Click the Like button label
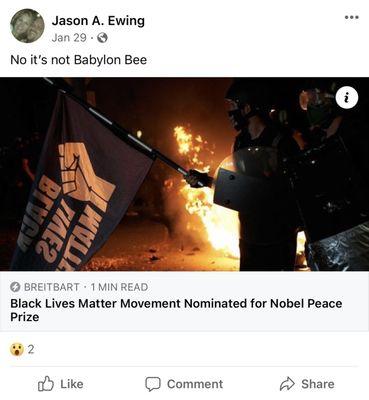This screenshot has height=400, width=369. tap(72, 384)
